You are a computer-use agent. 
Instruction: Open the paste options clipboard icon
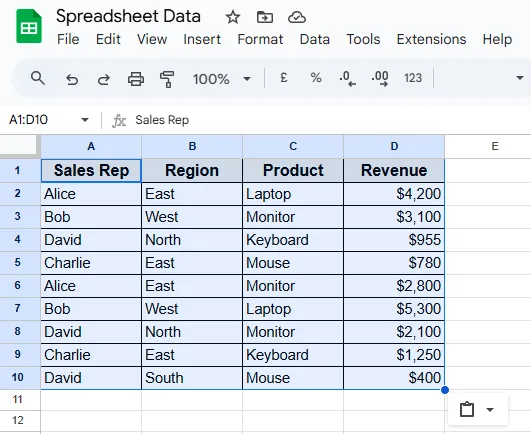click(467, 409)
